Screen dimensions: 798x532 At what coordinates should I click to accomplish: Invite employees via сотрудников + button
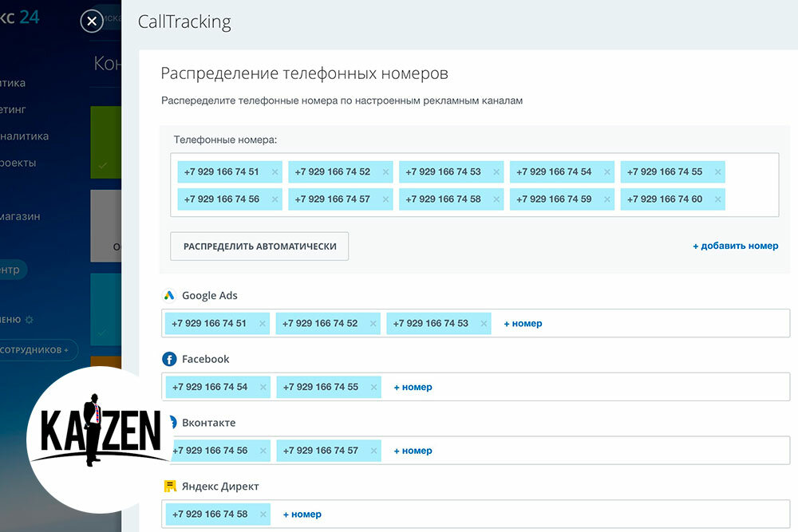click(36, 350)
